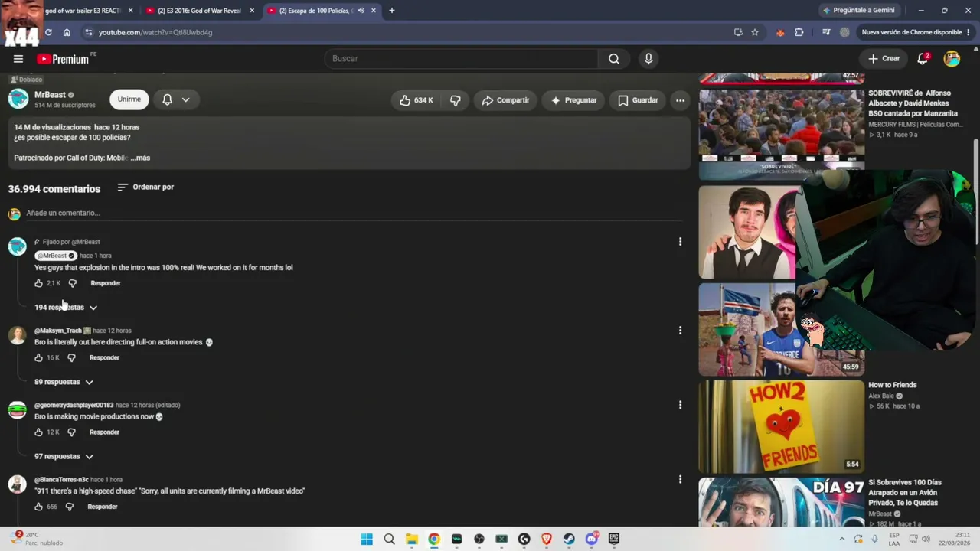Viewport: 980px width, 551px height.
Task: Open Windows taskbar search
Action: pyautogui.click(x=389, y=539)
